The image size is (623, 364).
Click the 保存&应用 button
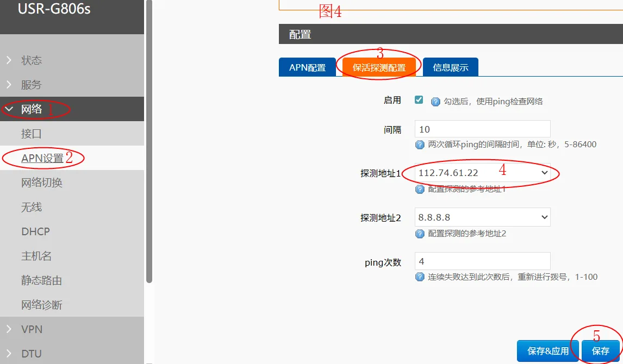(x=547, y=351)
